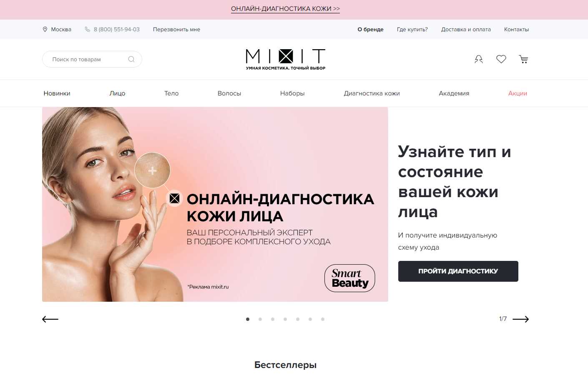Open the Волосы category menu

coord(229,93)
